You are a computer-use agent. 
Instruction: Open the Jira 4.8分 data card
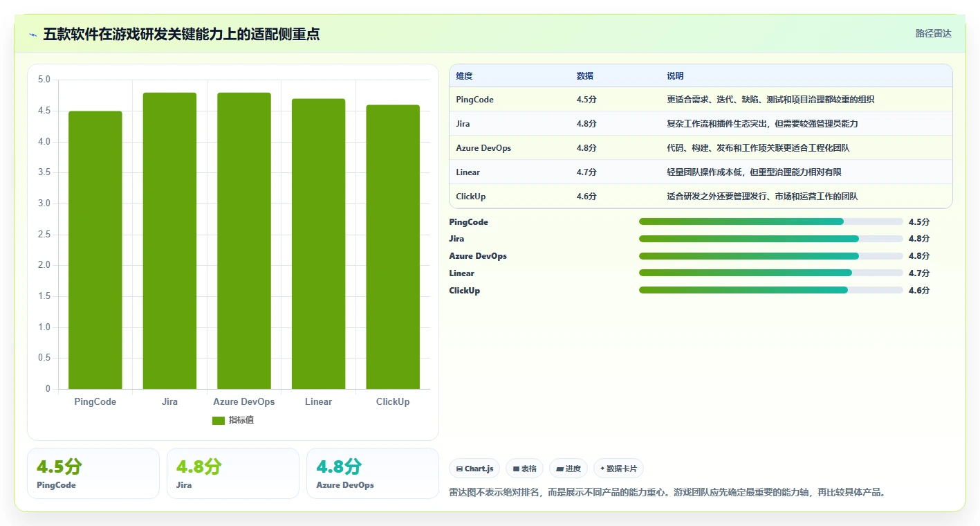coord(233,473)
